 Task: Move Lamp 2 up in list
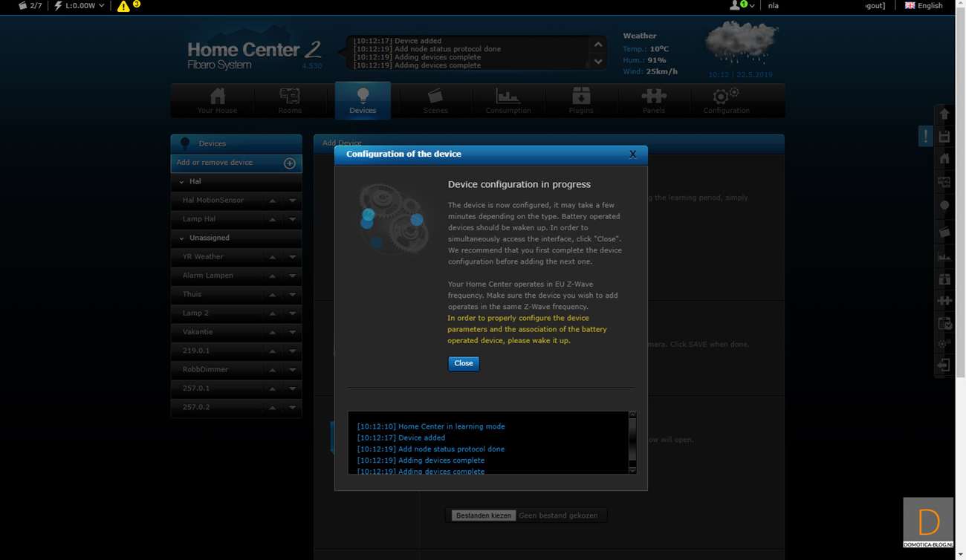coord(273,313)
